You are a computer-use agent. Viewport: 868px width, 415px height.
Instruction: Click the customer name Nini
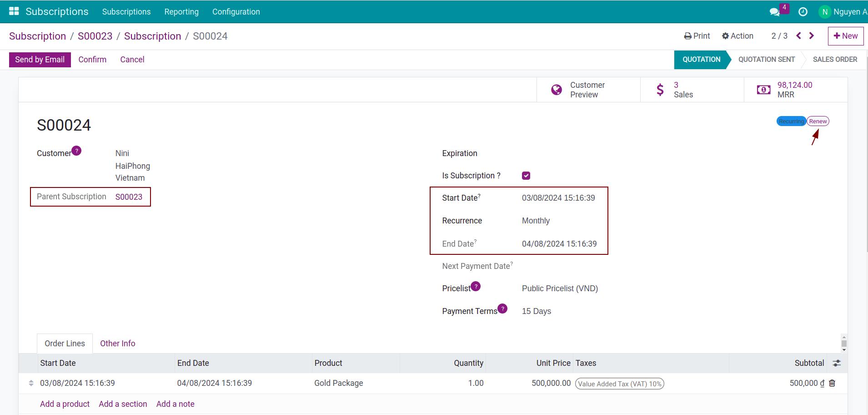(x=122, y=153)
